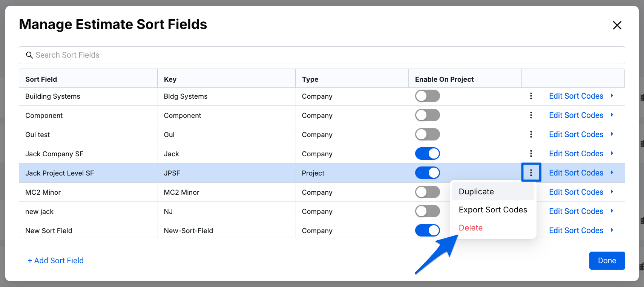Expand the arrow beside Component's Edit Sort Codes

pyautogui.click(x=612, y=115)
